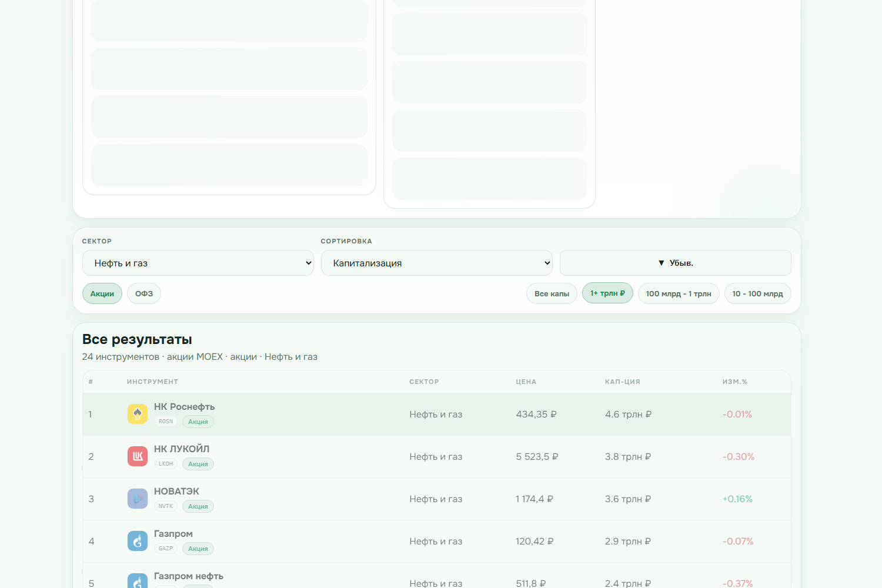Click the Кап-ция column header
The height and width of the screenshot is (588, 882).
click(x=622, y=382)
